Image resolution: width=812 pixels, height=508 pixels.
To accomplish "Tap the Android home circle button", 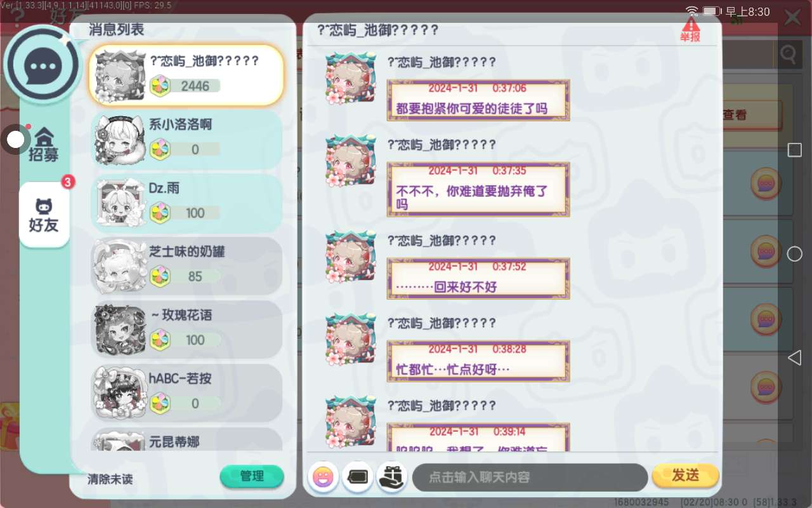I will [x=794, y=254].
